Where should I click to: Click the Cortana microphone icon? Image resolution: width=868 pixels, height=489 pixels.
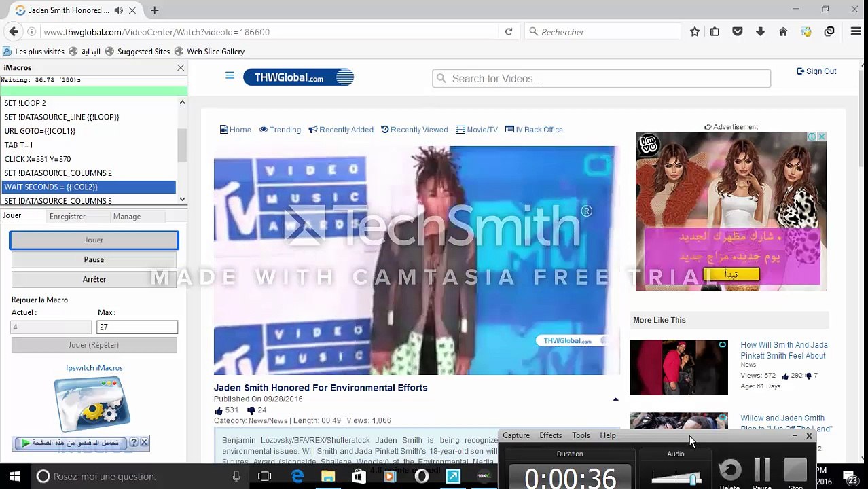[x=236, y=476]
